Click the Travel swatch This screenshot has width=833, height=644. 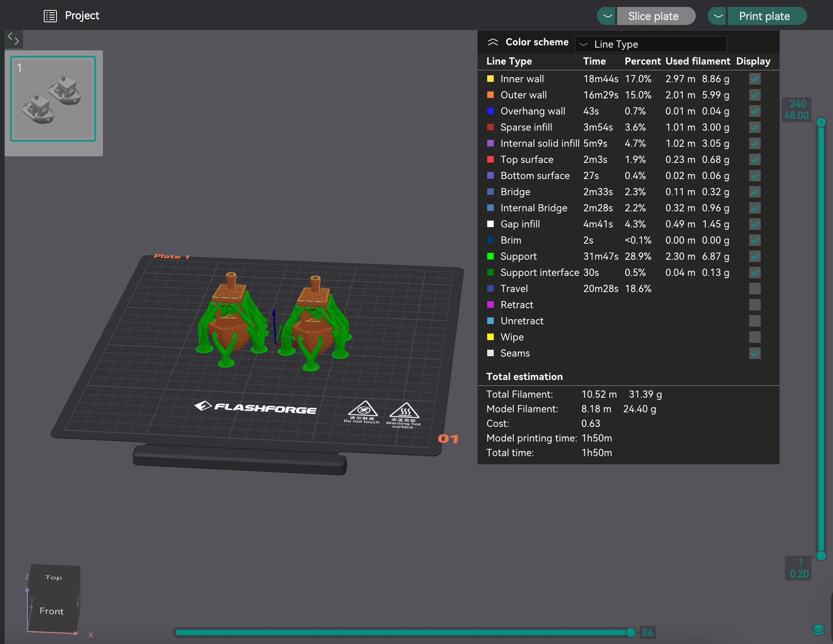(x=491, y=289)
